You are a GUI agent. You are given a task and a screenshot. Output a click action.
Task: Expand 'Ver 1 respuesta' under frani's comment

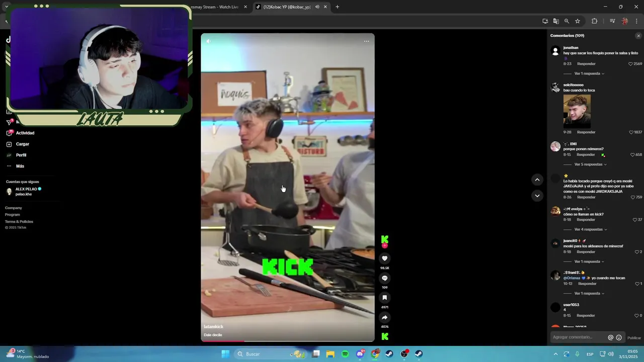tap(589, 293)
